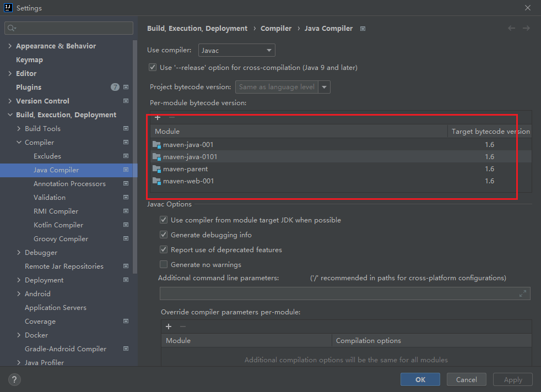Click the Apply button
Image resolution: width=541 pixels, height=392 pixels.
coord(513,379)
